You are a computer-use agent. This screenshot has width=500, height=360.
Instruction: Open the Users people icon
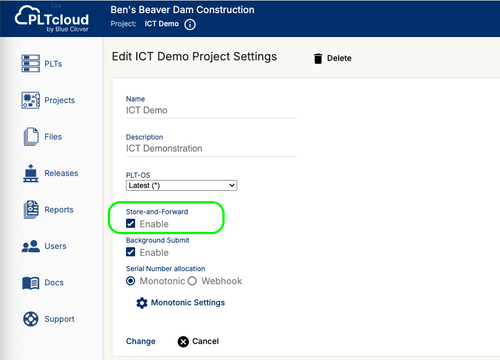(31, 246)
